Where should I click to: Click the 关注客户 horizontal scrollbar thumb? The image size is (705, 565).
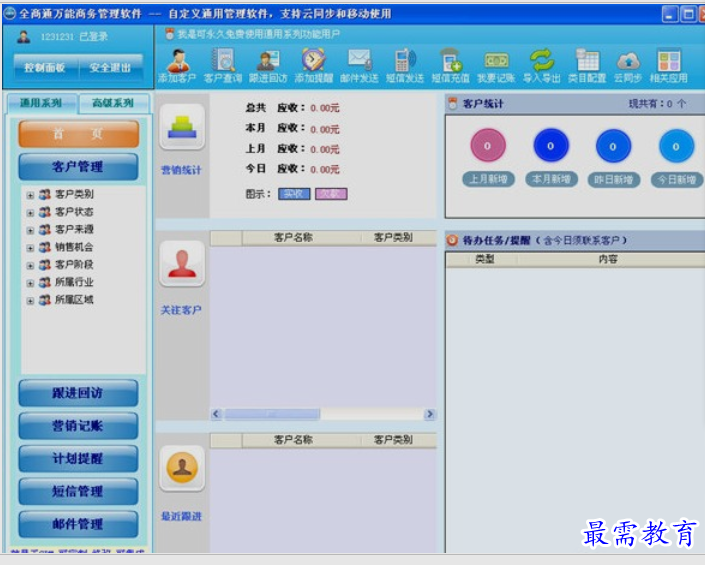(x=272, y=414)
